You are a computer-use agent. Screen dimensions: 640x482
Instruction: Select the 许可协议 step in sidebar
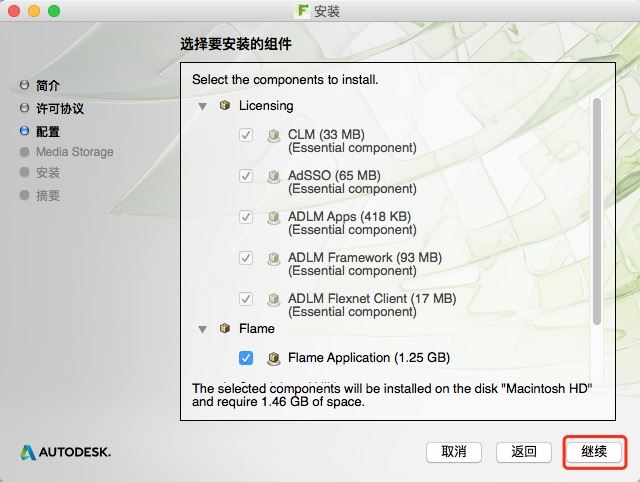[x=52, y=109]
